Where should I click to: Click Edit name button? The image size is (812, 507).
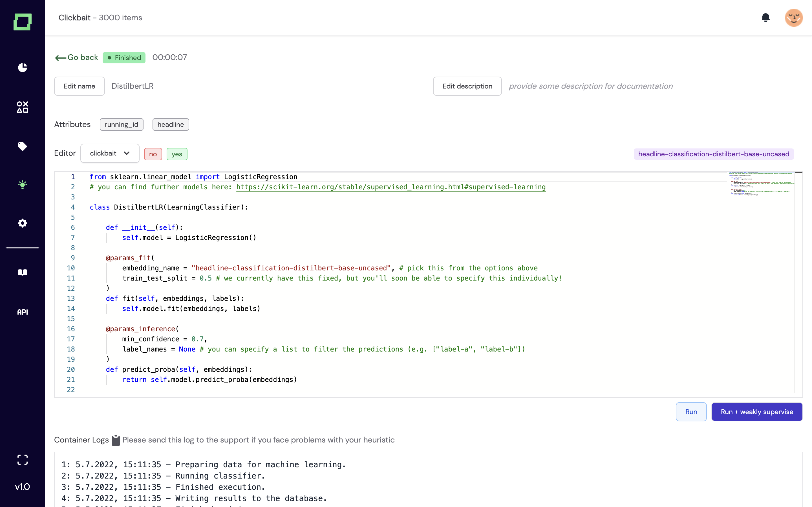click(79, 86)
